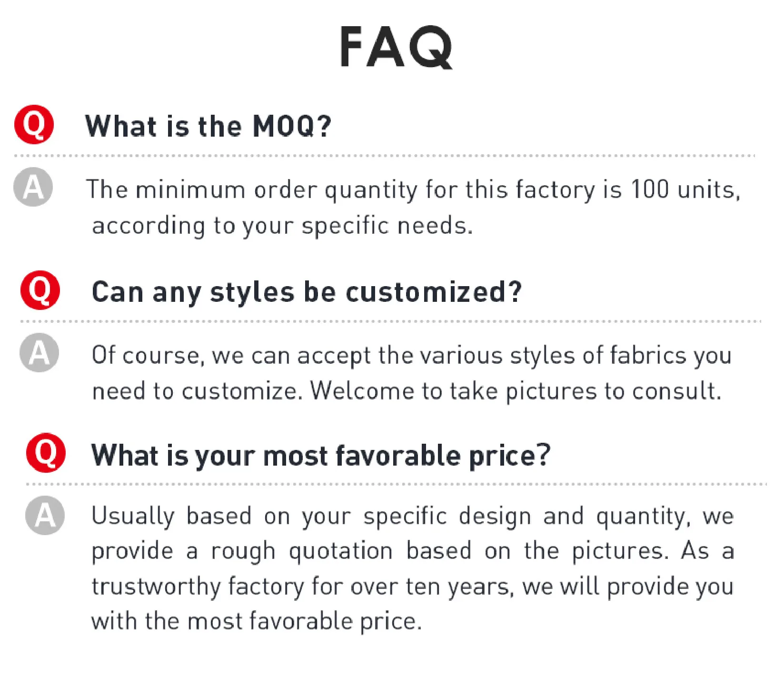Click the red Q icon beside MOQ question

[34, 125]
